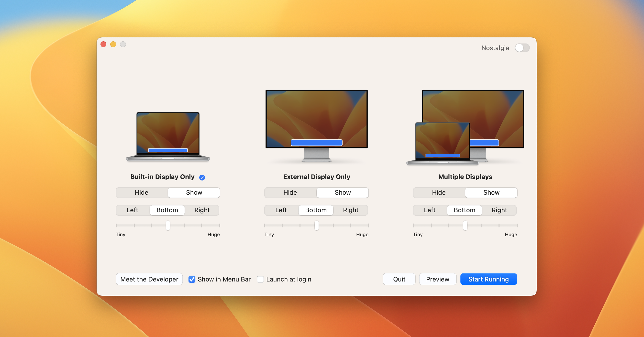Set External Display position to Left
Image resolution: width=644 pixels, height=337 pixels.
281,210
